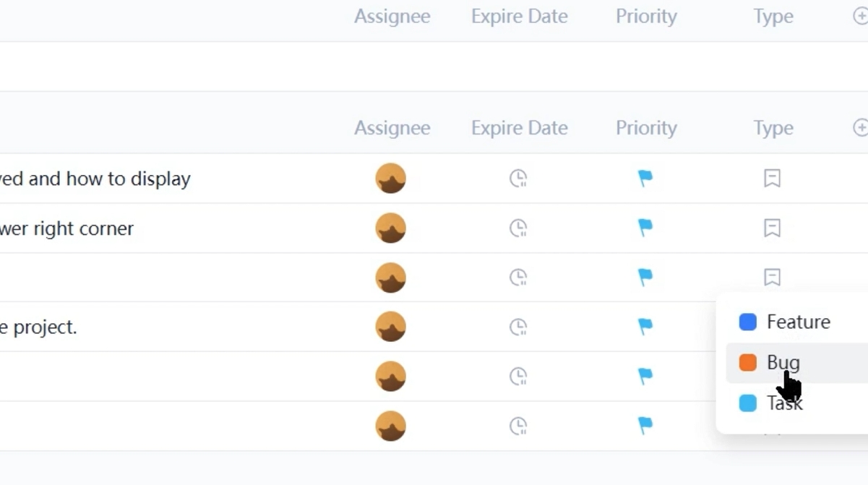This screenshot has height=485, width=868.
Task: Click the type icon for 'lower right corner' row
Action: [772, 228]
